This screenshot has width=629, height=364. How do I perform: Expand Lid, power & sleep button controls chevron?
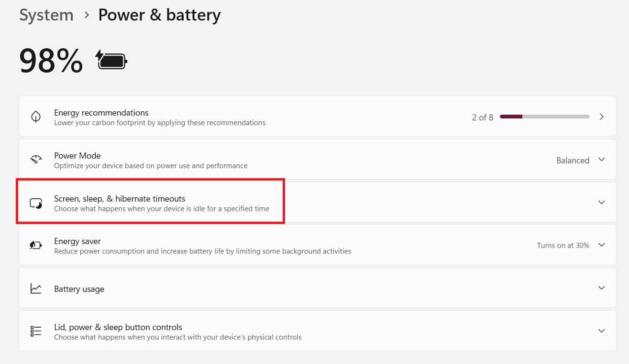(602, 331)
